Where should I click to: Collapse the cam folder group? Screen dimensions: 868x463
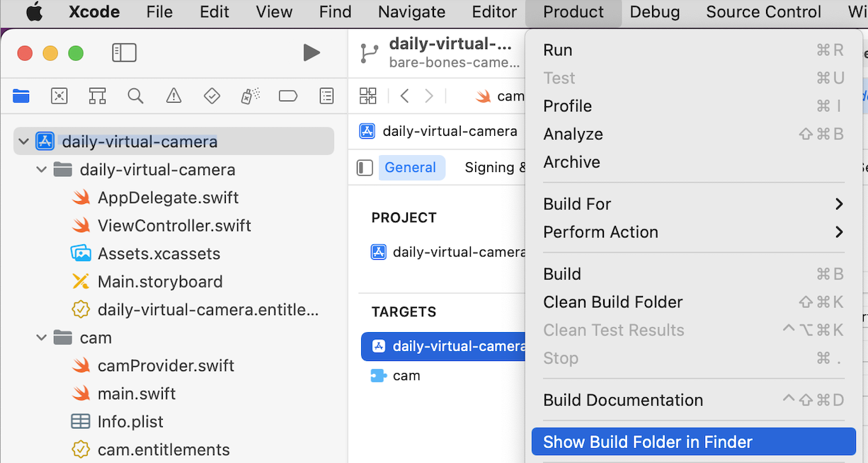coord(42,338)
